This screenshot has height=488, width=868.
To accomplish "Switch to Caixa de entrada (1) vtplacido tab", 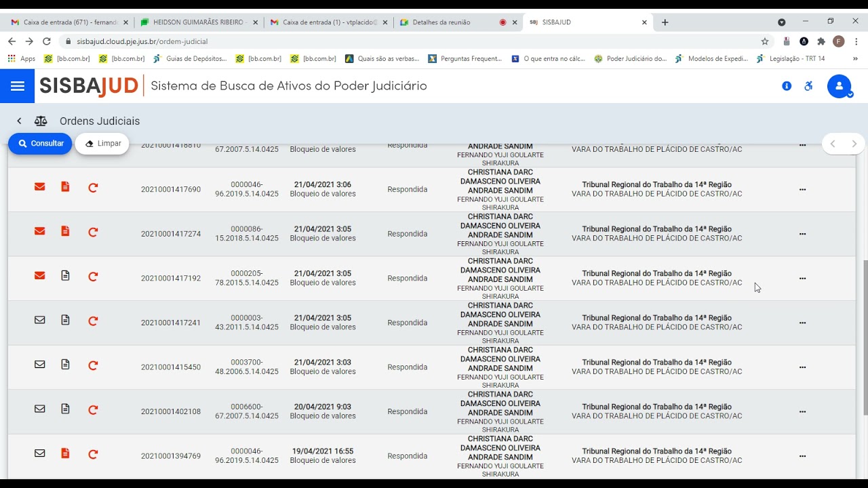I will (328, 22).
